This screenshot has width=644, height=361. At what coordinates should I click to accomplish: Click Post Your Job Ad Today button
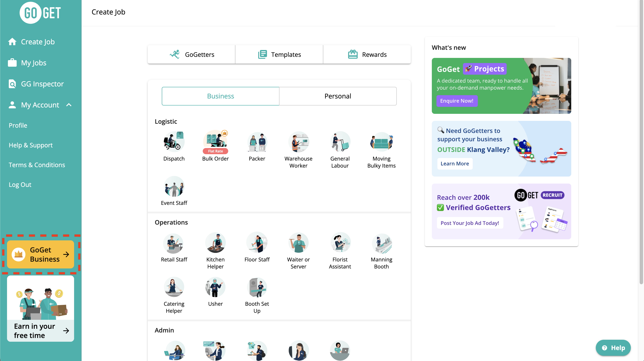point(470,223)
